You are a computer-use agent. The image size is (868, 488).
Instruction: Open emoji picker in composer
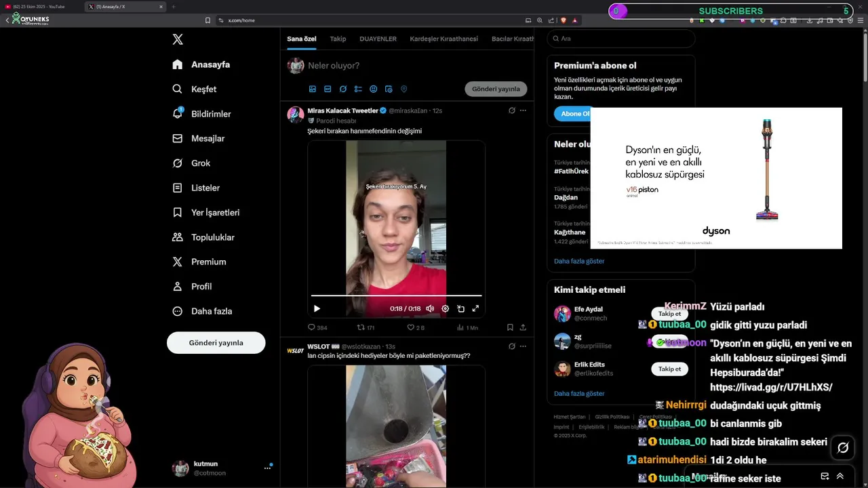pyautogui.click(x=373, y=89)
